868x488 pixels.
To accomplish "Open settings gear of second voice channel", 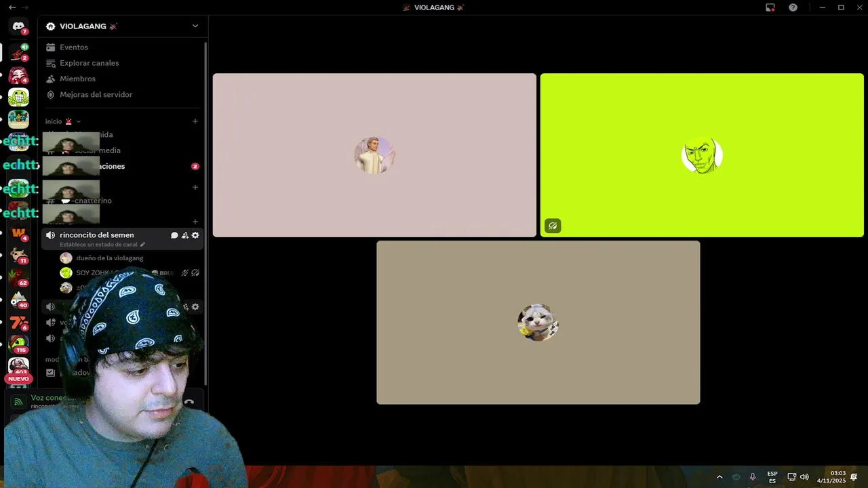I will pos(195,307).
